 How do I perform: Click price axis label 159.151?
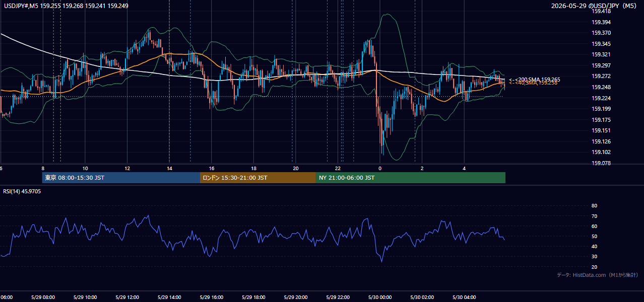pos(601,130)
